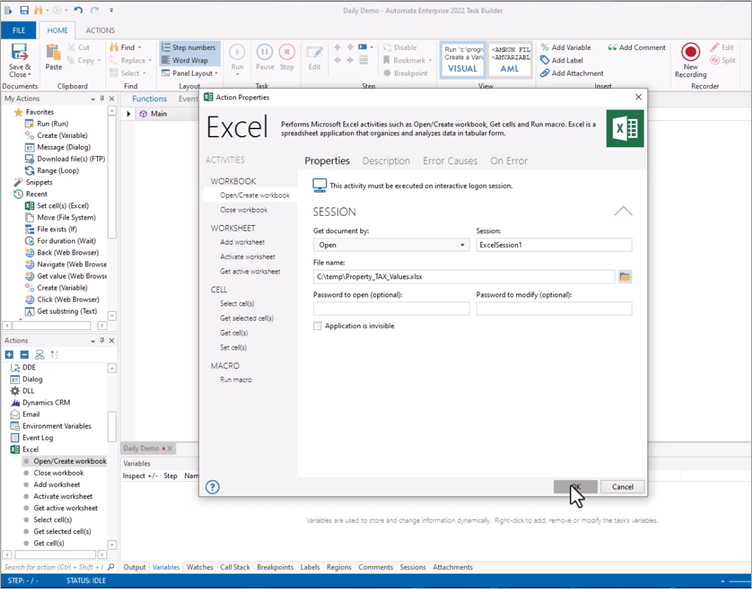Select the VISUAL view thumbnail
Image resolution: width=752 pixels, height=589 pixels.
tap(462, 59)
